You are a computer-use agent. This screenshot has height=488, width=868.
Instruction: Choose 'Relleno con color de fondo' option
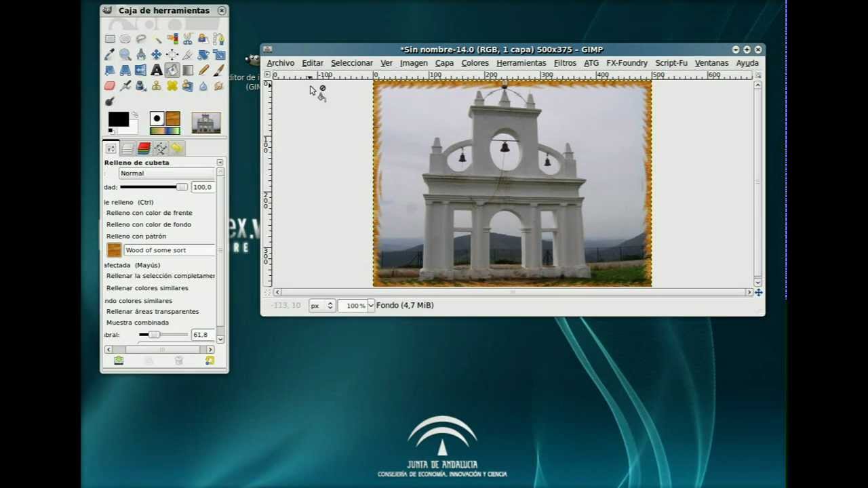click(x=149, y=224)
